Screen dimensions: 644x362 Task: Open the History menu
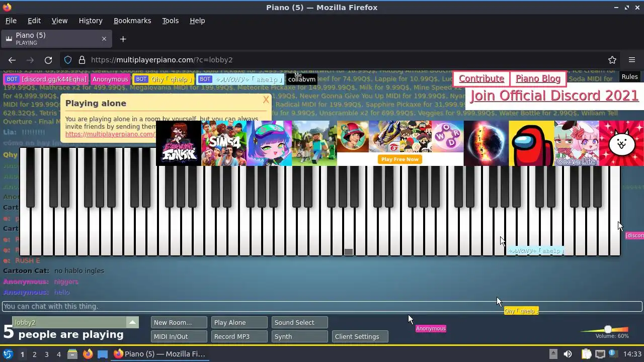click(x=91, y=21)
